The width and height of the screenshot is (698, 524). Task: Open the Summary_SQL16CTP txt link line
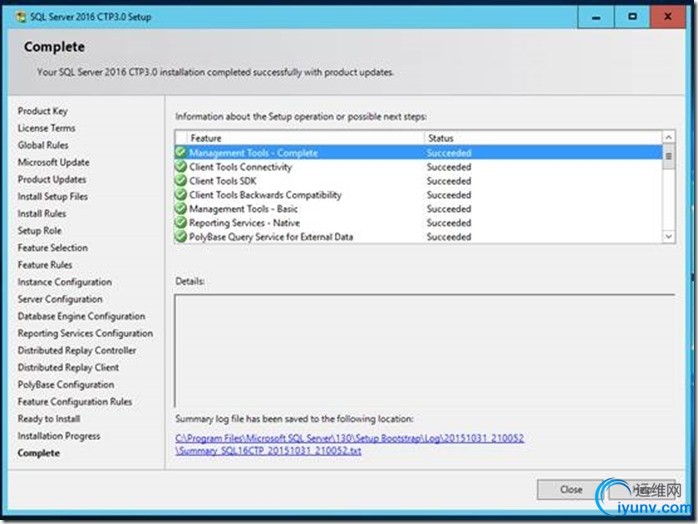(268, 451)
